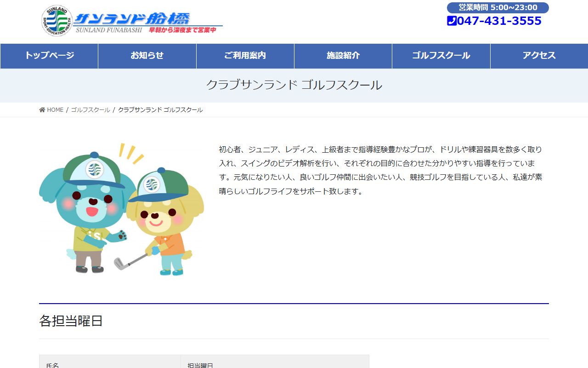Open the トップページ menu item
This screenshot has height=368, width=588.
coord(49,56)
